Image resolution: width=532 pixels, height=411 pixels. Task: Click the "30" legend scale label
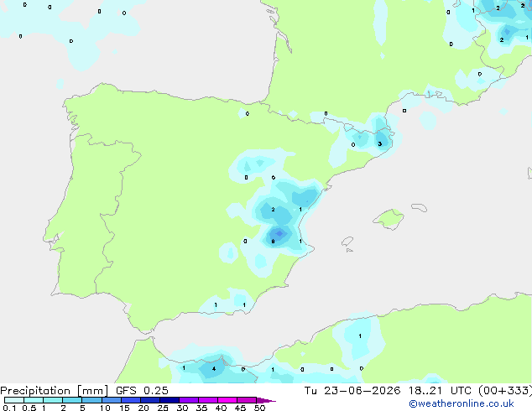[x=182, y=408]
